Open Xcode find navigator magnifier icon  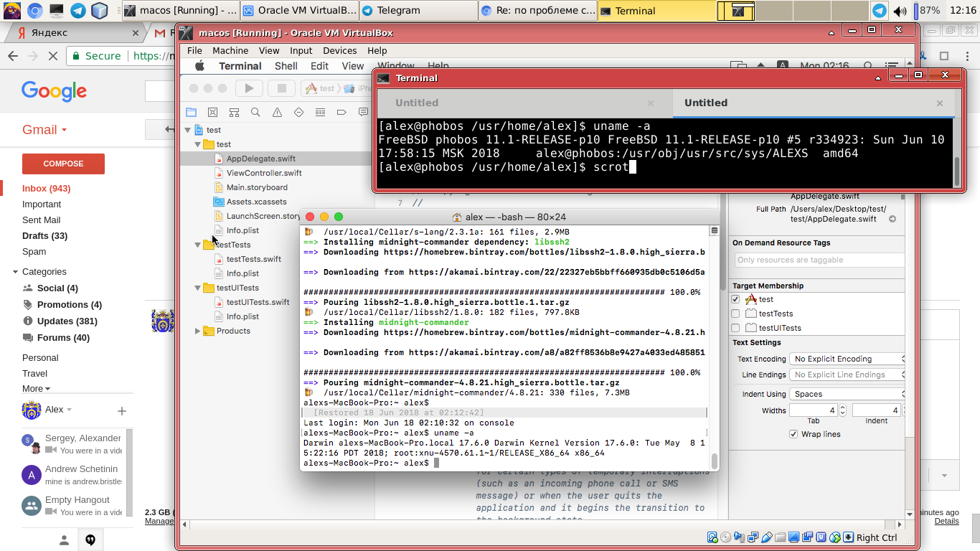pyautogui.click(x=255, y=113)
